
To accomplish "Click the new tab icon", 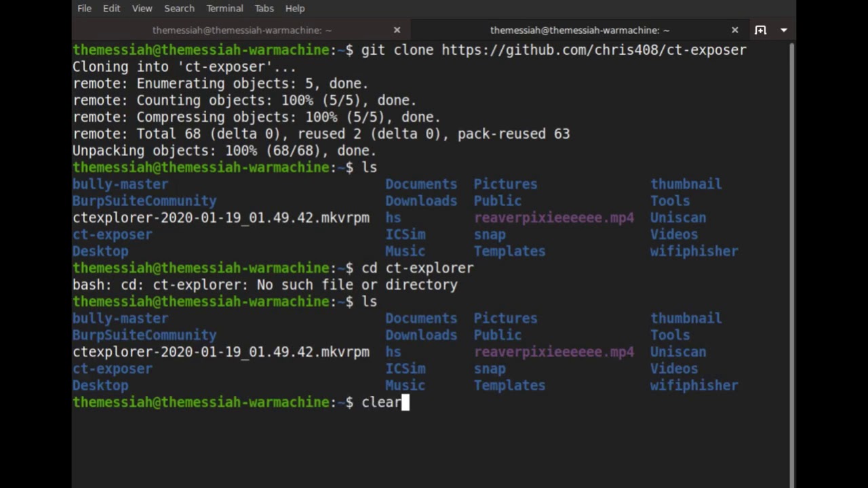I will (760, 30).
